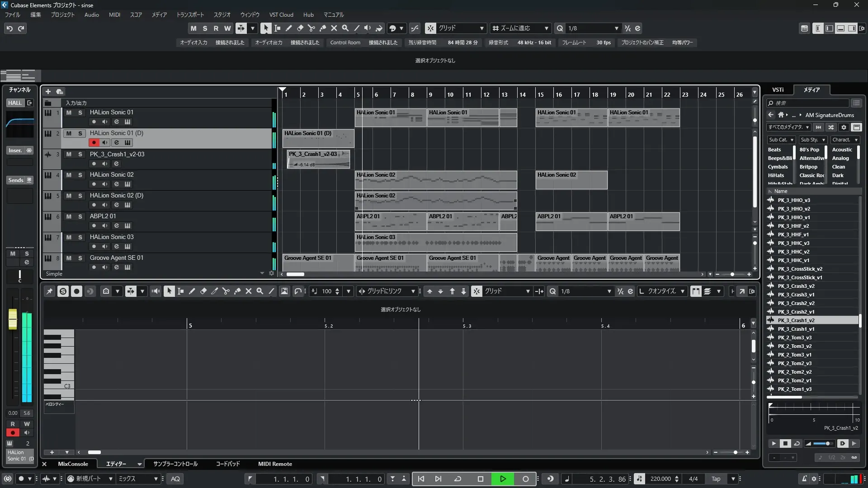The image size is (868, 488).
Task: Select the Eraser tool in top toolbar
Action: point(300,28)
